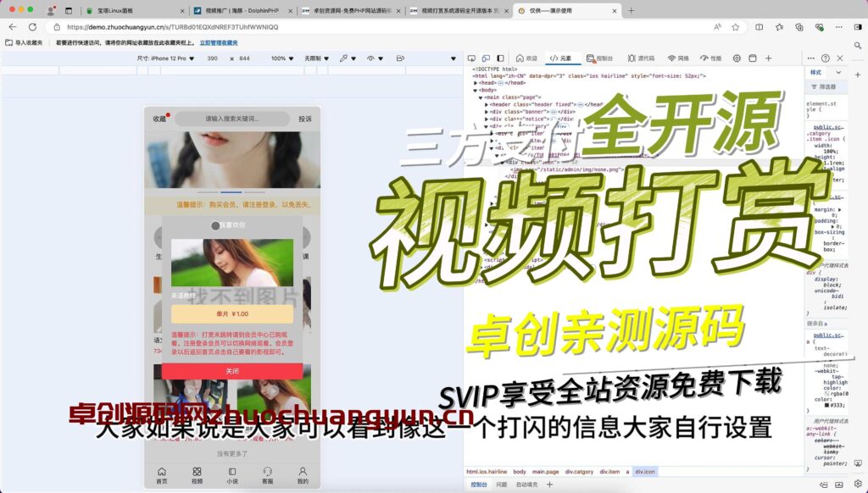
Task: Expand the head element node
Action: (x=476, y=83)
